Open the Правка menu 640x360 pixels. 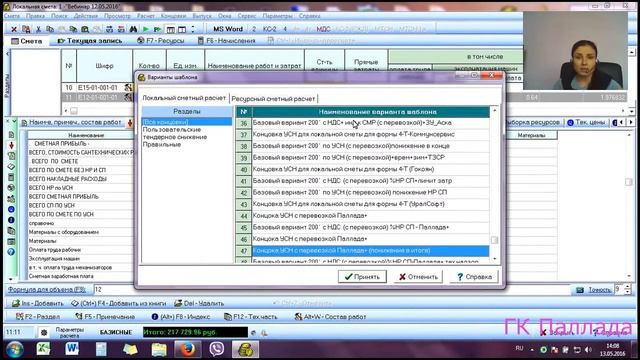[x=36, y=16]
